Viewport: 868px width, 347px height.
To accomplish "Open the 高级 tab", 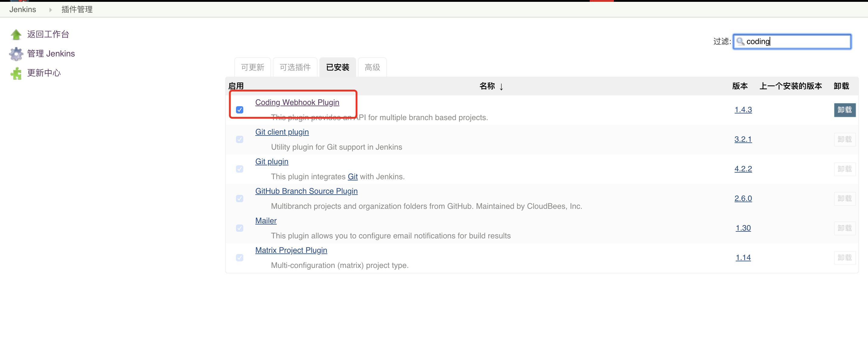I will click(372, 67).
